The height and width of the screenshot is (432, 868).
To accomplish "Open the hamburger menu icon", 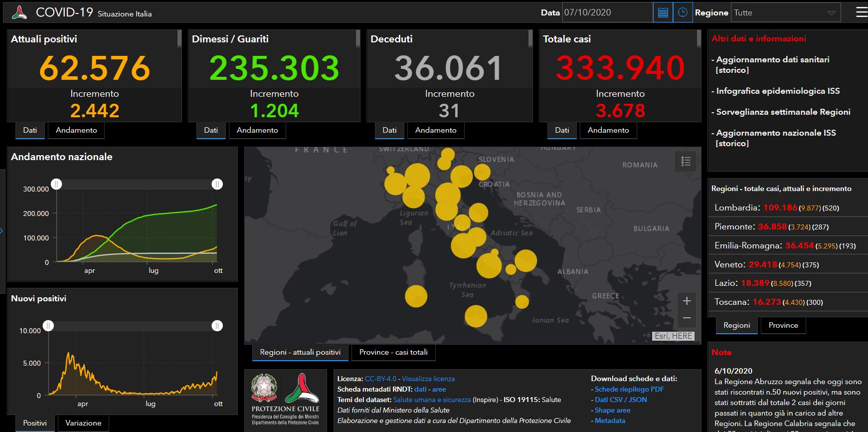I will coord(861,12).
